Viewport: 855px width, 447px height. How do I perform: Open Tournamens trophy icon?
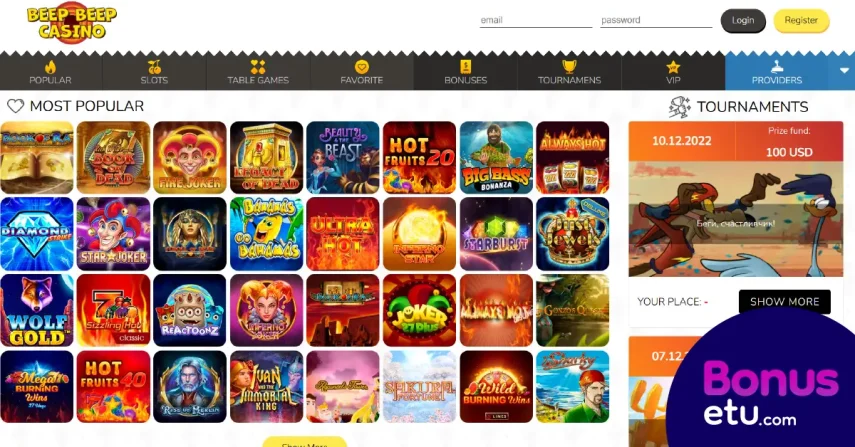[569, 67]
